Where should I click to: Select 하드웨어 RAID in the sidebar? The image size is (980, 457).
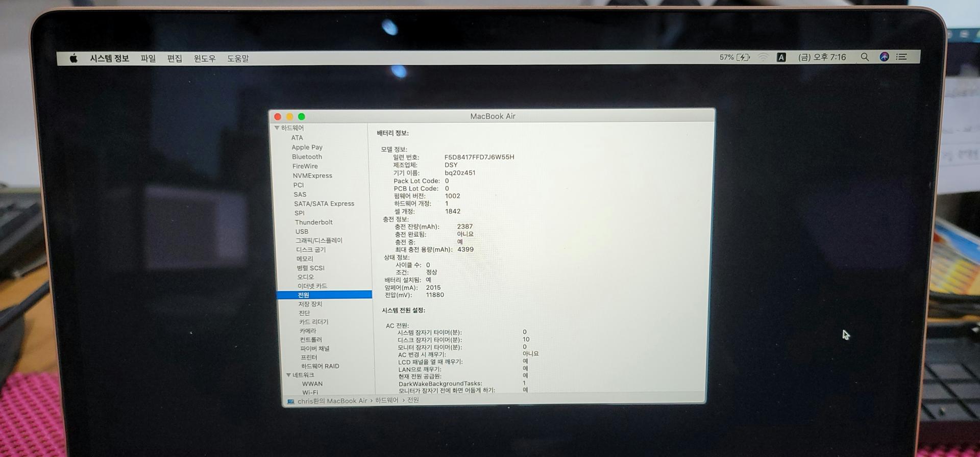(x=320, y=366)
